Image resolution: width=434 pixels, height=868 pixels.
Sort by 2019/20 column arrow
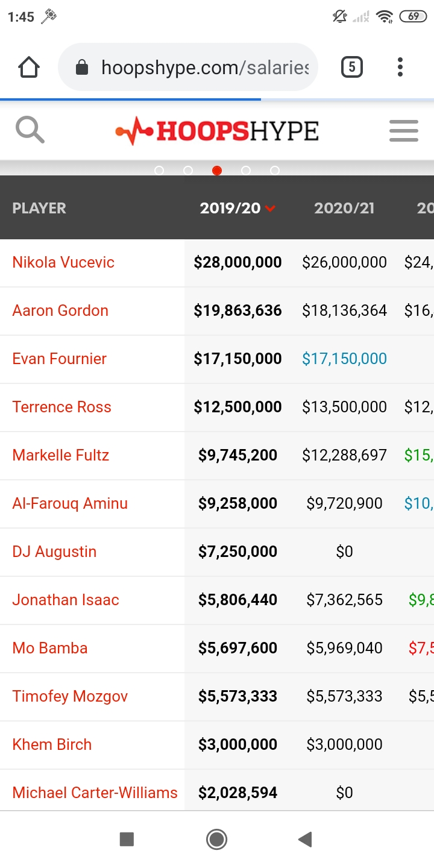pos(270,209)
